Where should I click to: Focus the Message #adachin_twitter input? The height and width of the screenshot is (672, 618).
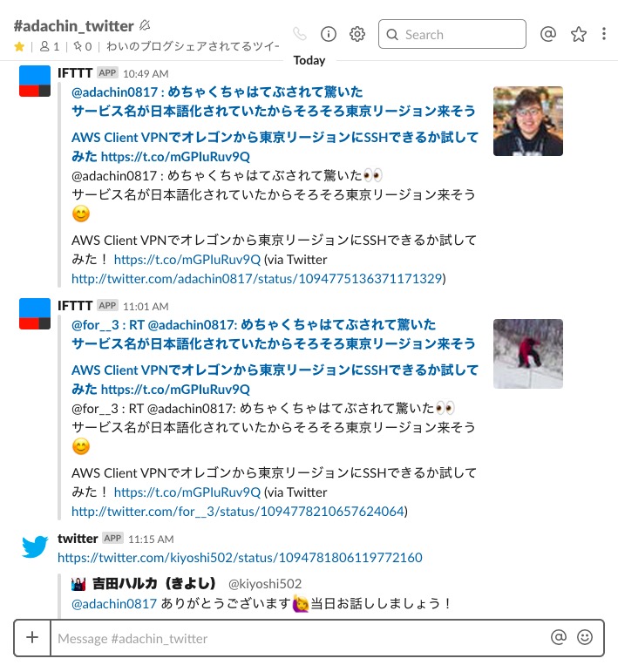coord(300,638)
